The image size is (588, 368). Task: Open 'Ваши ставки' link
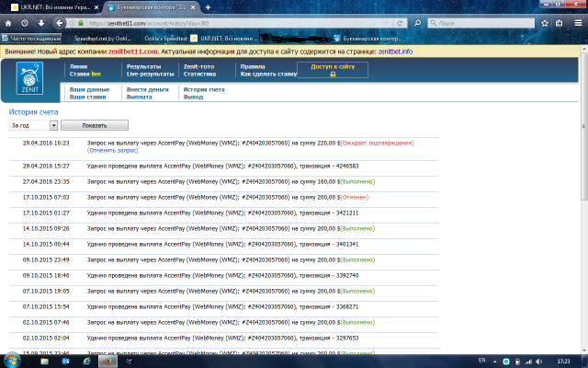tap(88, 97)
